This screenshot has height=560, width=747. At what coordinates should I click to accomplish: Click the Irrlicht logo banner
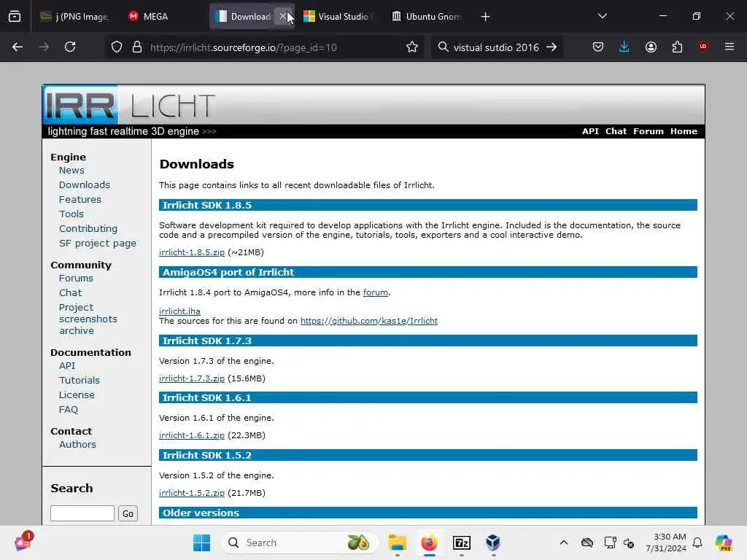click(x=130, y=105)
